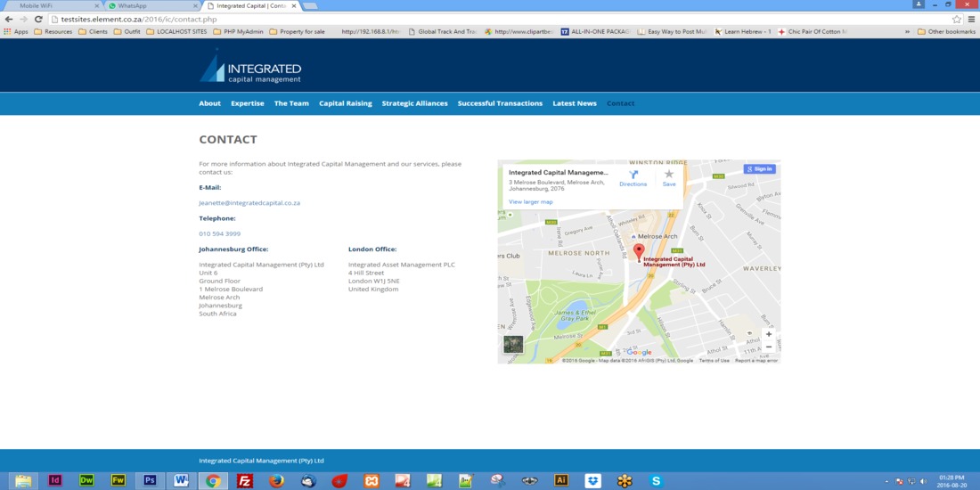
Task: Zoom in on the map
Action: coord(769,334)
